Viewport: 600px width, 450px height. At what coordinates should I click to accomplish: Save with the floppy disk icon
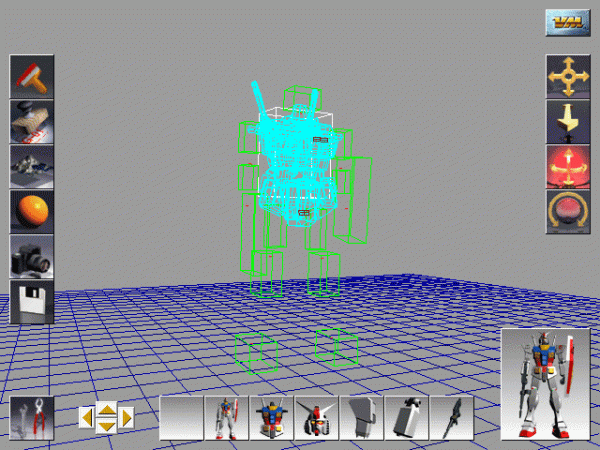click(32, 302)
